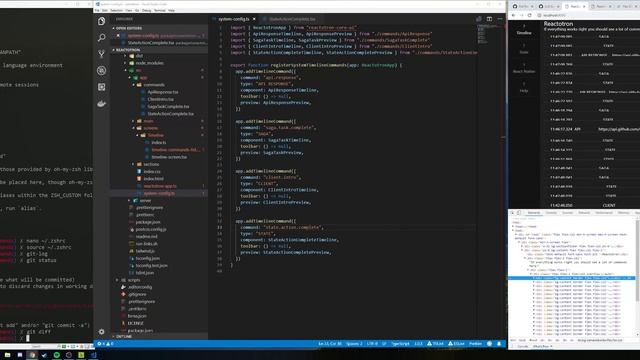The height and width of the screenshot is (360, 640).
Task: Open the Docker view in VS Code
Action: (102, 104)
